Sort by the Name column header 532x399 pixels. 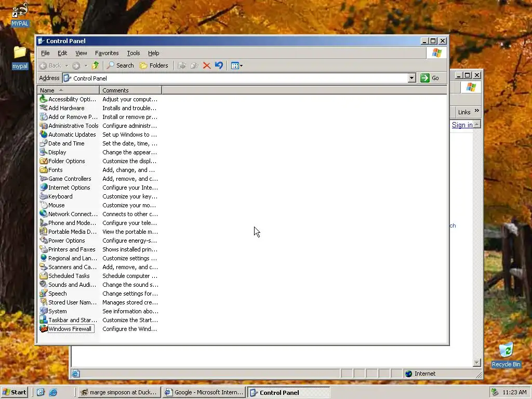click(68, 90)
